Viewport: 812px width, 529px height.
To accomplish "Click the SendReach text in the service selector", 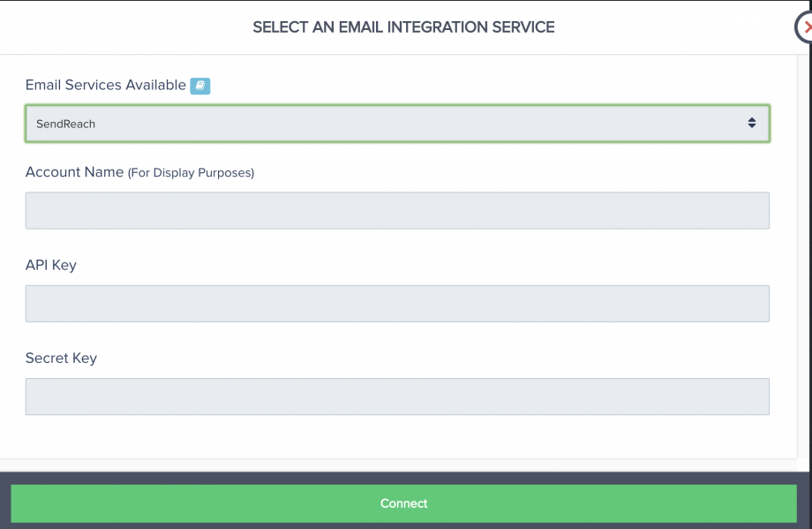I will point(65,125).
